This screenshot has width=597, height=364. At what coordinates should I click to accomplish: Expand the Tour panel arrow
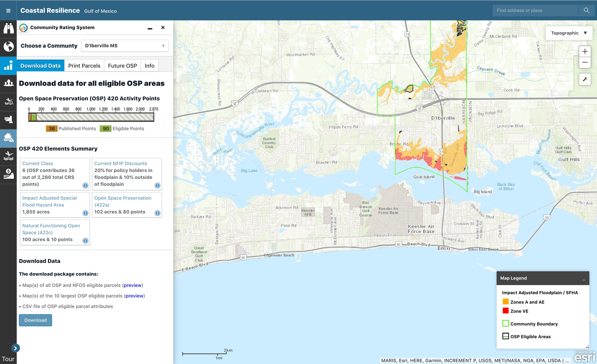click(15, 348)
